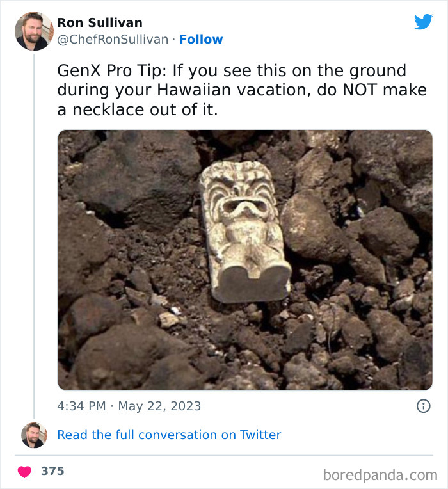Click the GenX Pro Tip tweet text
The image size is (448, 489).
(241, 90)
